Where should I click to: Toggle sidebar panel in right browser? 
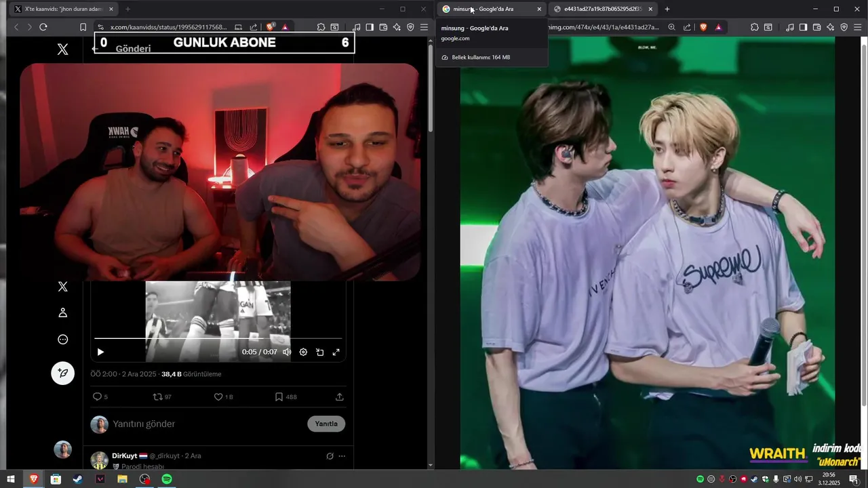[x=803, y=27]
